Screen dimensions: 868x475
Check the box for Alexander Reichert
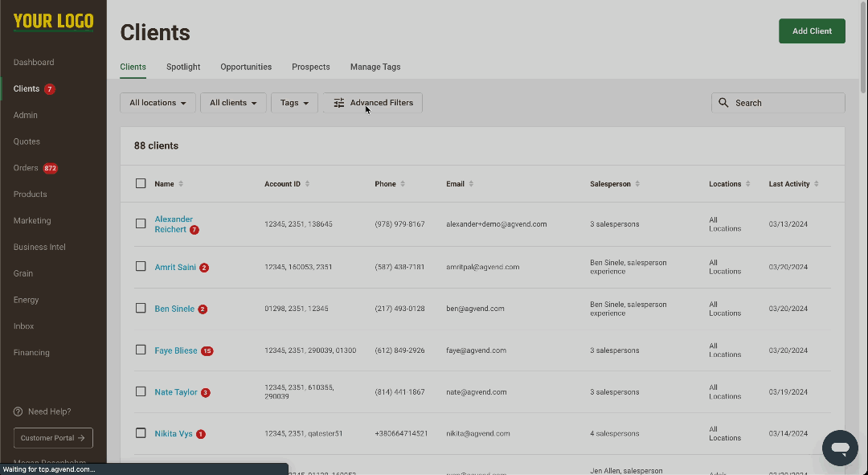tap(141, 223)
